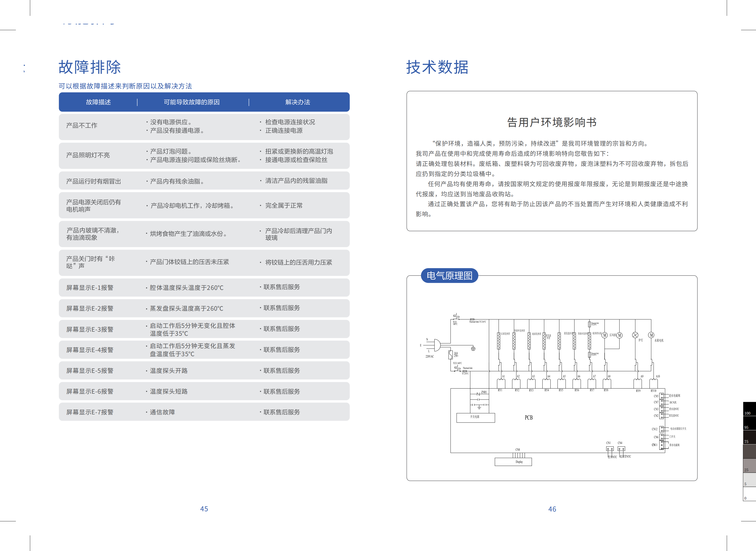Click the 屏幕显示E-1报警 row label
Image resolution: width=756 pixels, height=551 pixels.
click(x=90, y=287)
